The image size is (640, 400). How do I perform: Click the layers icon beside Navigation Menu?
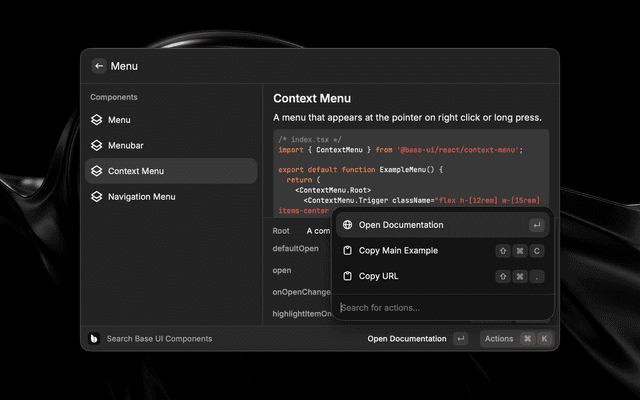97,197
